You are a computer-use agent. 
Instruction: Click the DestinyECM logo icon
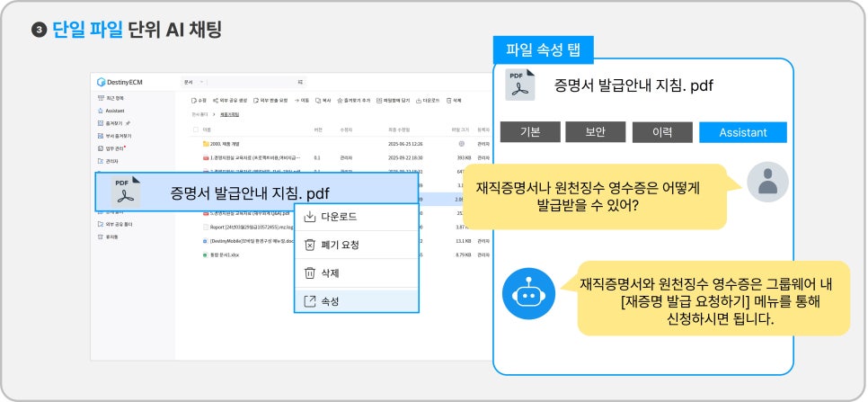(99, 82)
